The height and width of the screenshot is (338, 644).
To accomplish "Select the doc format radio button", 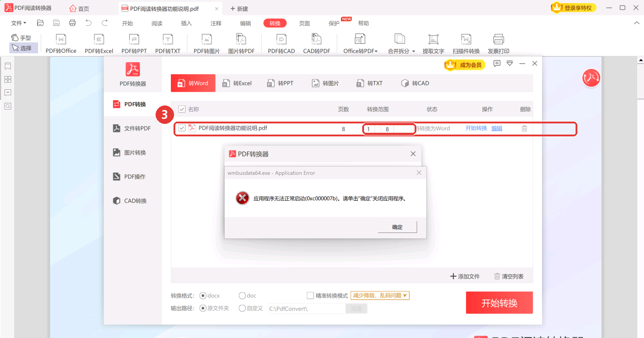I will pyautogui.click(x=242, y=296).
